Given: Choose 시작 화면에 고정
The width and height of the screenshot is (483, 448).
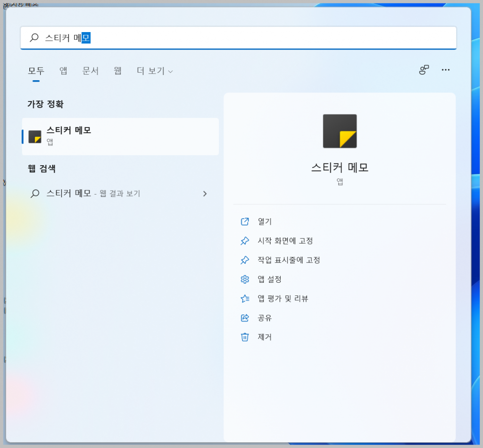Looking at the screenshot, I should coord(285,241).
